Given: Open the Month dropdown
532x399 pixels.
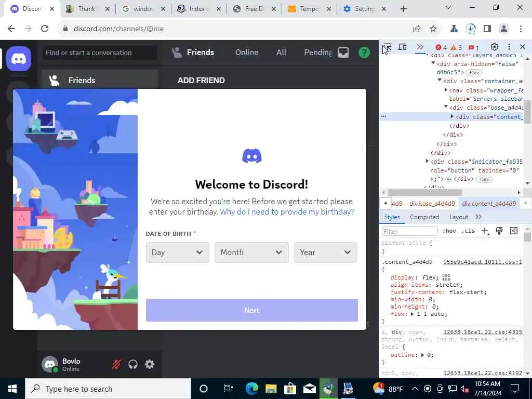Looking at the screenshot, I should (x=251, y=252).
